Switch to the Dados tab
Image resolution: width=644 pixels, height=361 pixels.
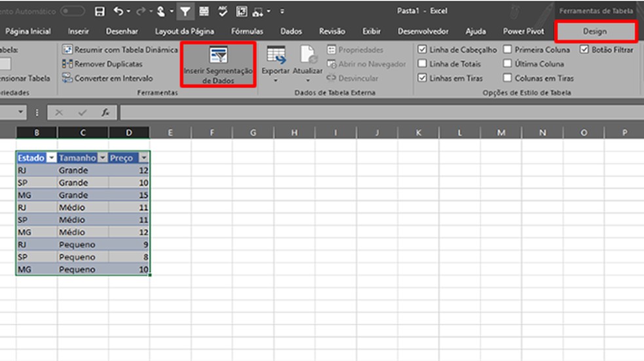click(291, 31)
